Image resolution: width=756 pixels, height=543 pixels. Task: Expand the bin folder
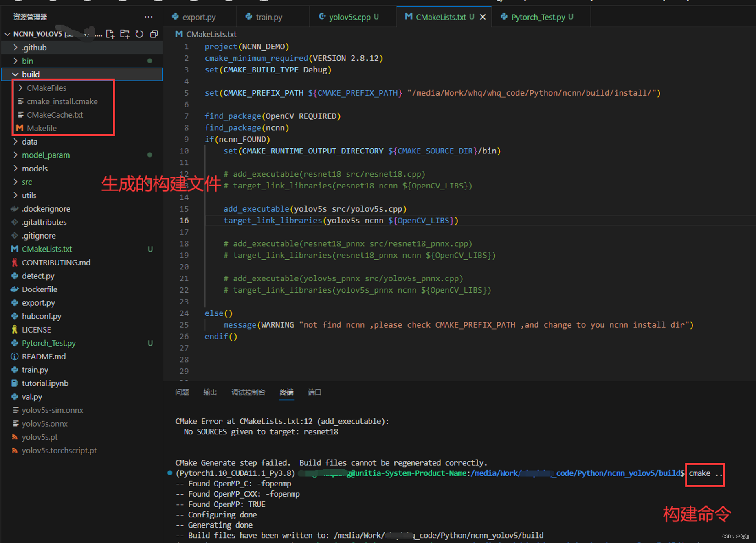point(81,61)
